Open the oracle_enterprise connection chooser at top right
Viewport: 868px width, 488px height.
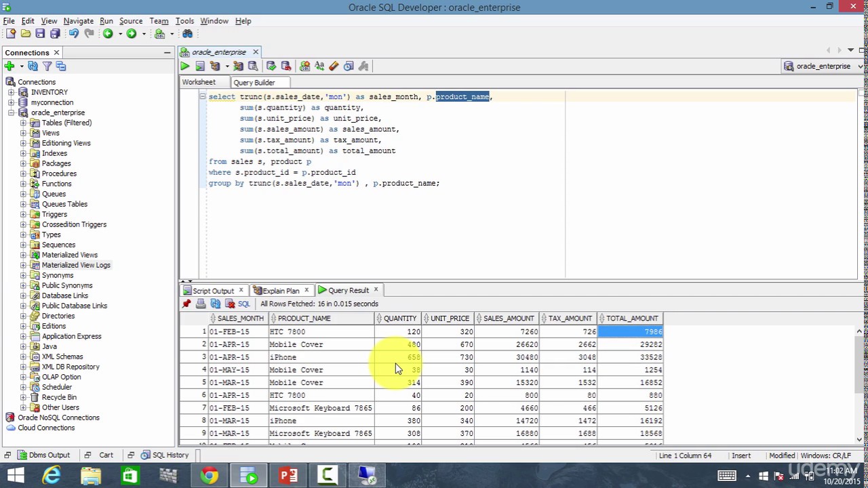tap(823, 66)
